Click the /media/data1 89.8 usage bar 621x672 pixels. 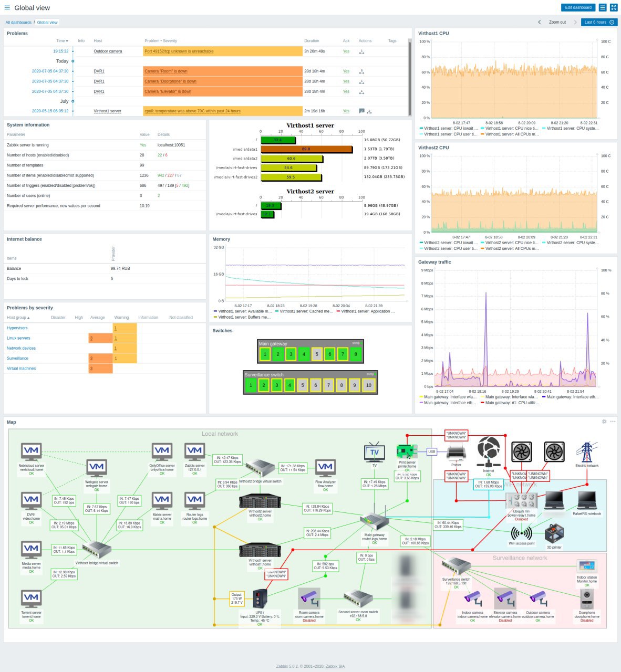click(306, 149)
